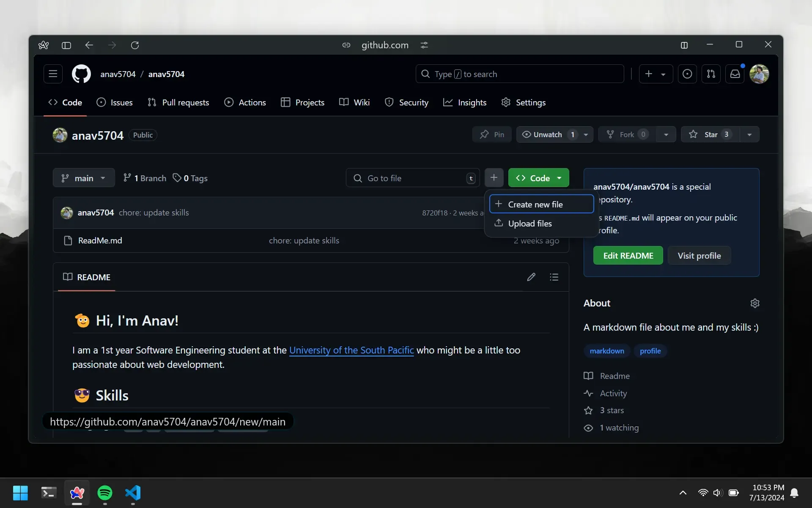The image size is (812, 508).
Task: Open Visual Studio Code from the taskbar
Action: click(x=133, y=493)
